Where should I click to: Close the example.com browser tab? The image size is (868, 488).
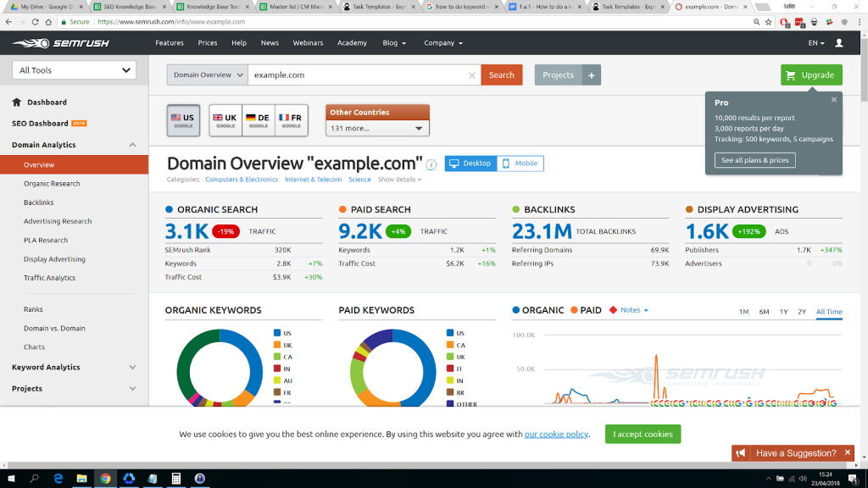(x=745, y=7)
